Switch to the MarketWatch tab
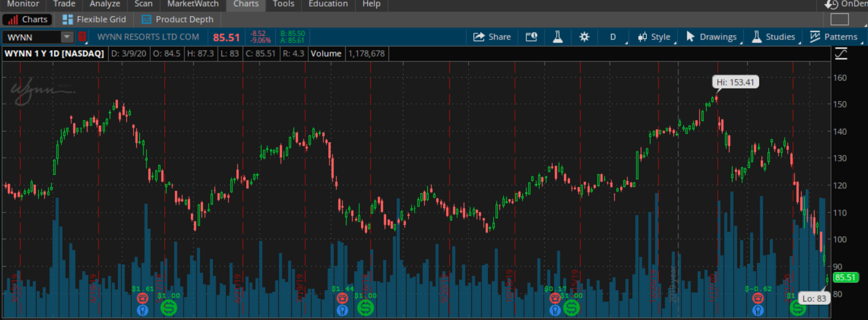Image resolution: width=868 pixels, height=320 pixels. pyautogui.click(x=193, y=4)
